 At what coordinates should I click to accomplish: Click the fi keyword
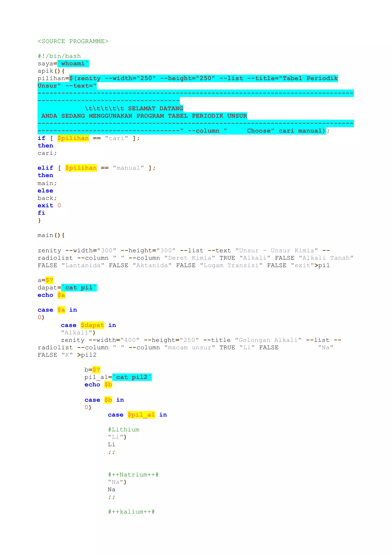[x=41, y=213]
